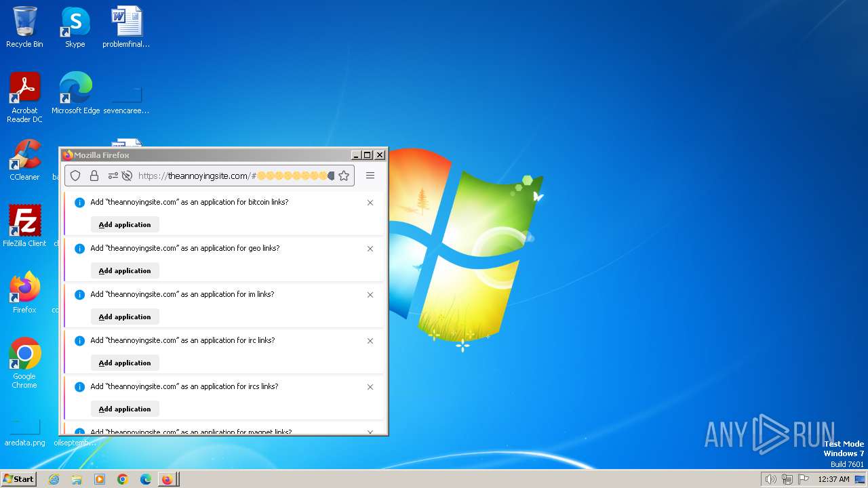Image resolution: width=868 pixels, height=488 pixels.
Task: Click the info icon on geo notification
Action: tap(79, 249)
